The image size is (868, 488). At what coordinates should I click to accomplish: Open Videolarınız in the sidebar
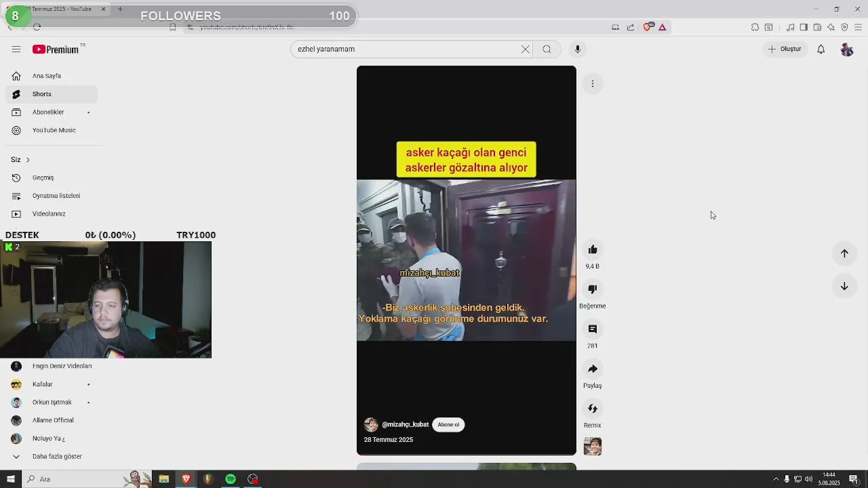pos(51,213)
